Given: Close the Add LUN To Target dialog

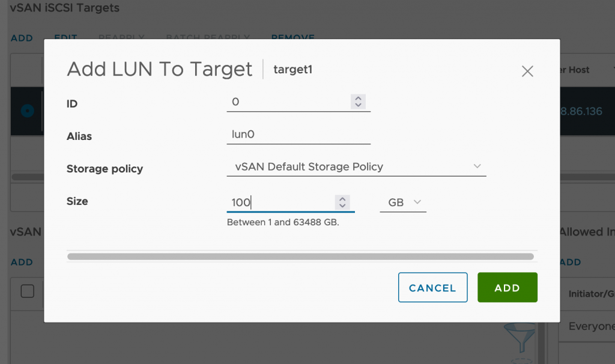Looking at the screenshot, I should pos(527,71).
